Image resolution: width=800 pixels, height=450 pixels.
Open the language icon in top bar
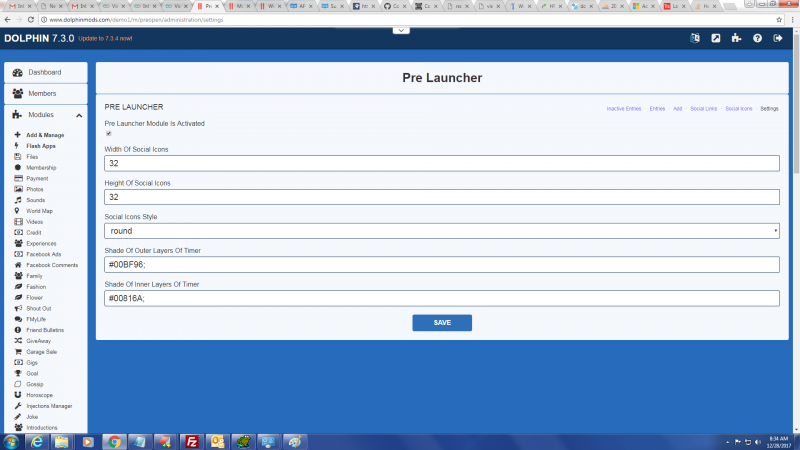click(x=695, y=38)
